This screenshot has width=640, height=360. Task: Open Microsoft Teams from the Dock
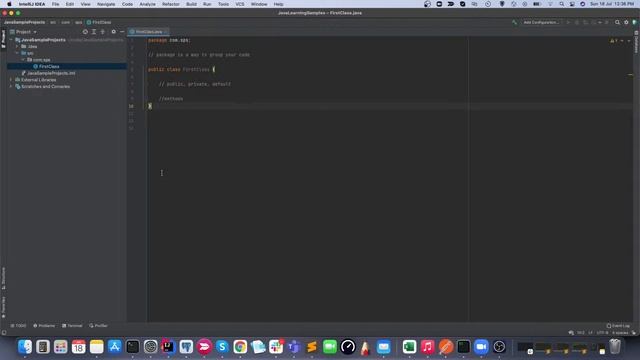[294, 347]
